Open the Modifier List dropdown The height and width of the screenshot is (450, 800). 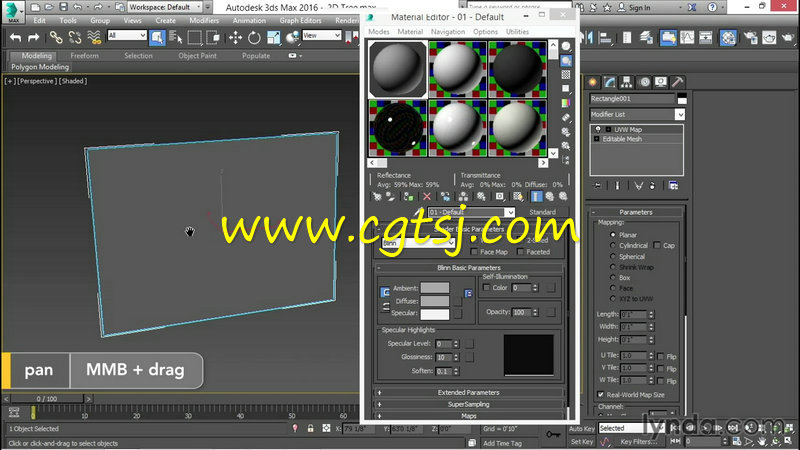pos(637,114)
